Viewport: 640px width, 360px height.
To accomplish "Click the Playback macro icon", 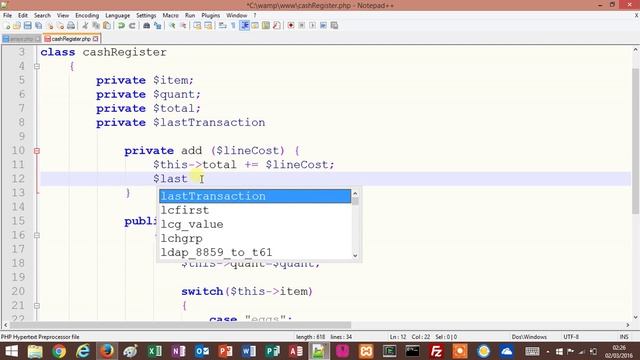I will pyautogui.click(x=312, y=25).
